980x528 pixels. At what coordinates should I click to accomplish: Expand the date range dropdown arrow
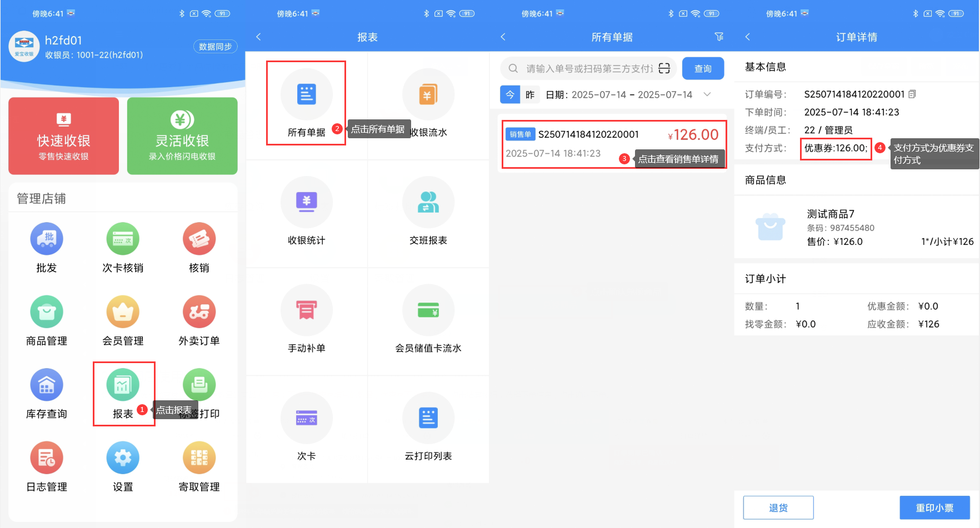tap(707, 94)
